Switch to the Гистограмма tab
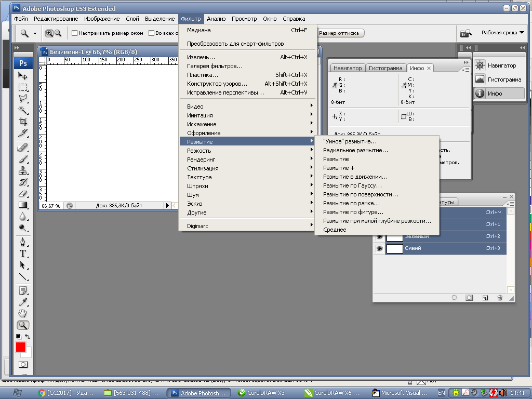The width and height of the screenshot is (532, 399). (385, 68)
